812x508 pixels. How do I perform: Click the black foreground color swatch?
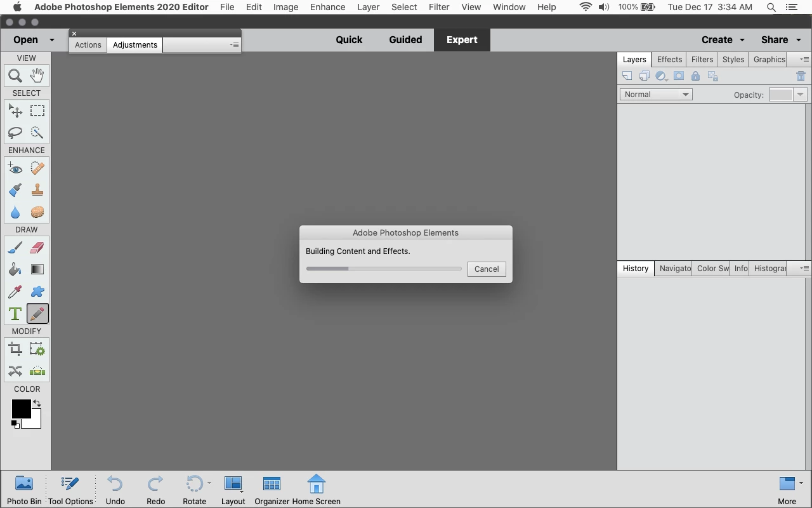(x=20, y=409)
